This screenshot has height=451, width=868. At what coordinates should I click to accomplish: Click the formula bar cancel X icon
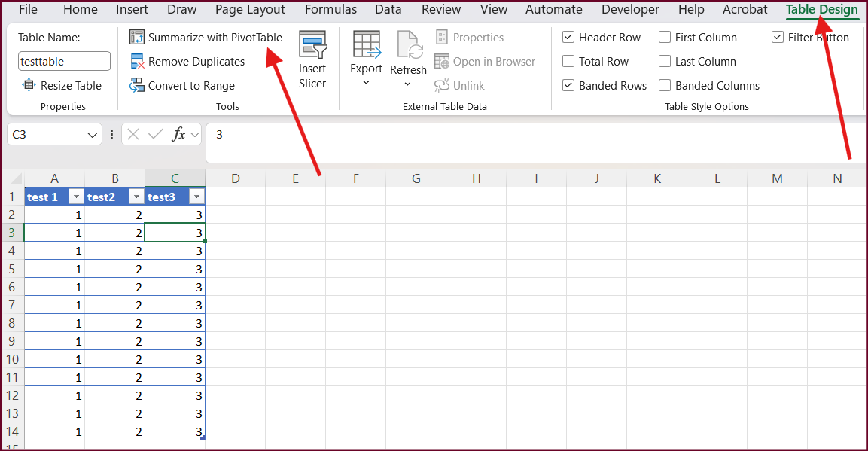(x=133, y=135)
